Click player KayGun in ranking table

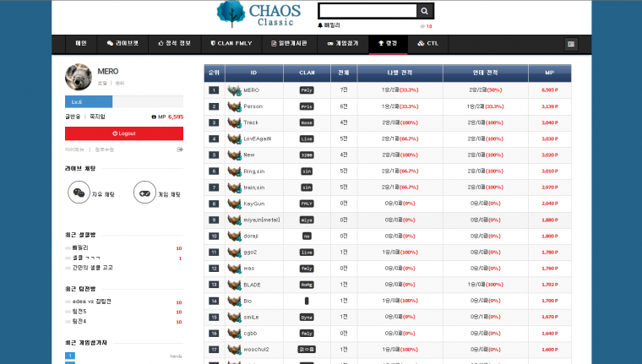pos(254,204)
